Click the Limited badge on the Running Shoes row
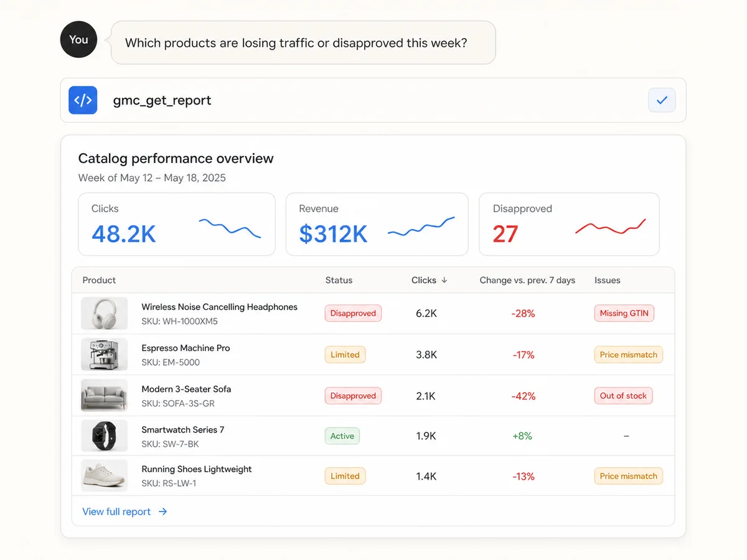This screenshot has width=747, height=560. point(345,476)
